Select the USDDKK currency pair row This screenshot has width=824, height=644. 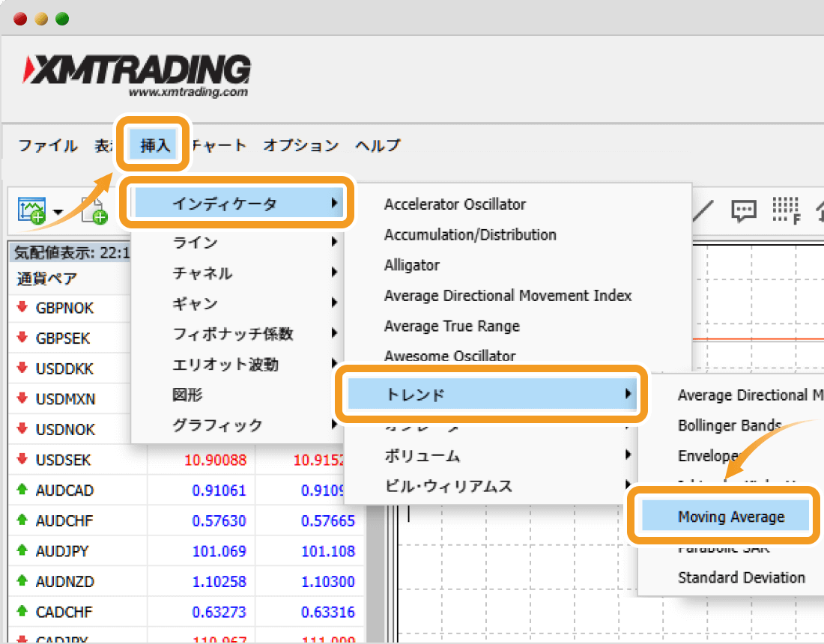(x=70, y=368)
